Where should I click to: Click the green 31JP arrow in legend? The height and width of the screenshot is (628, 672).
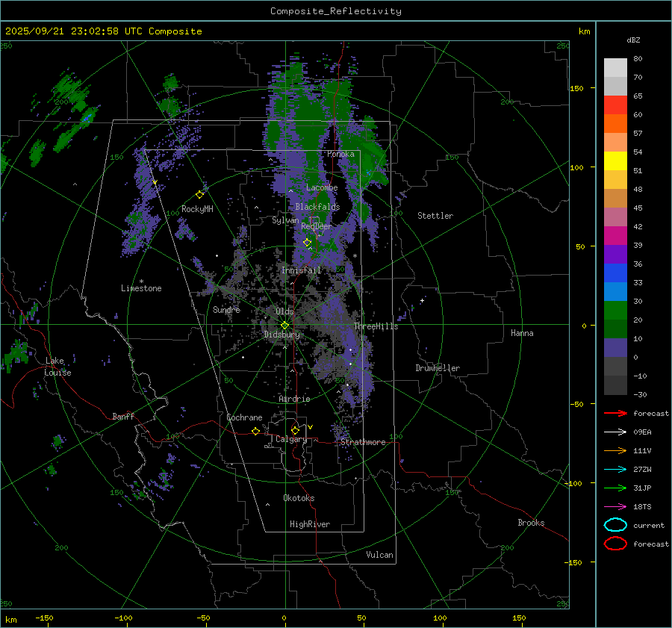[x=615, y=488]
